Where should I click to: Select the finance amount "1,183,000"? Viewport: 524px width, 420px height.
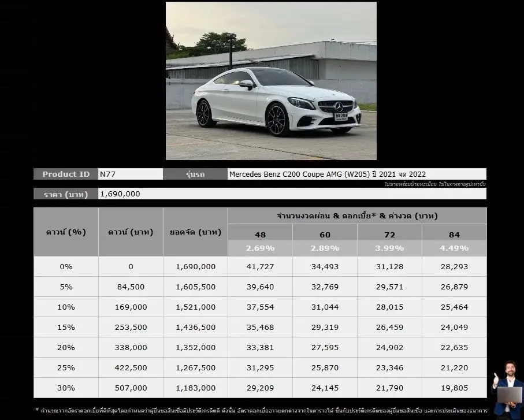tap(195, 388)
